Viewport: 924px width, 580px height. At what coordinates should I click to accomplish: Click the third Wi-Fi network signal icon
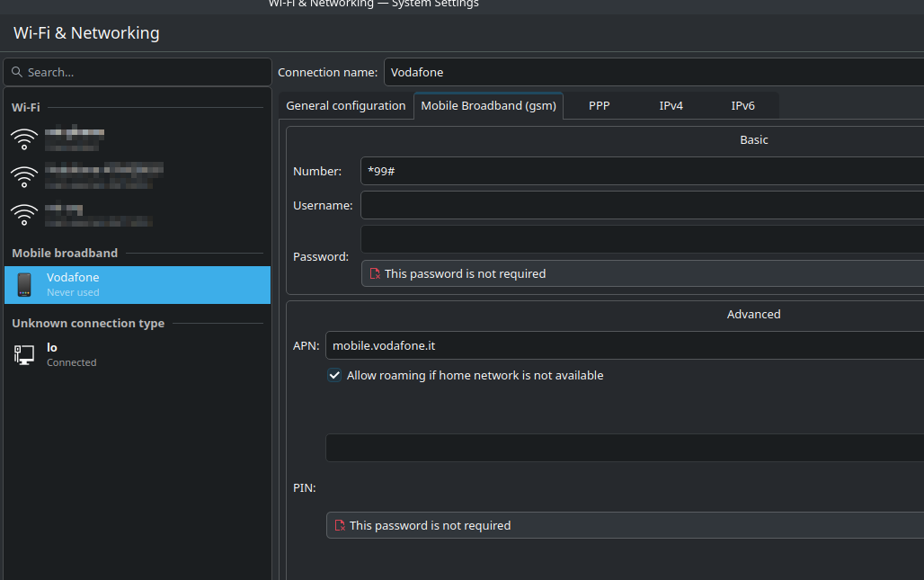24,215
